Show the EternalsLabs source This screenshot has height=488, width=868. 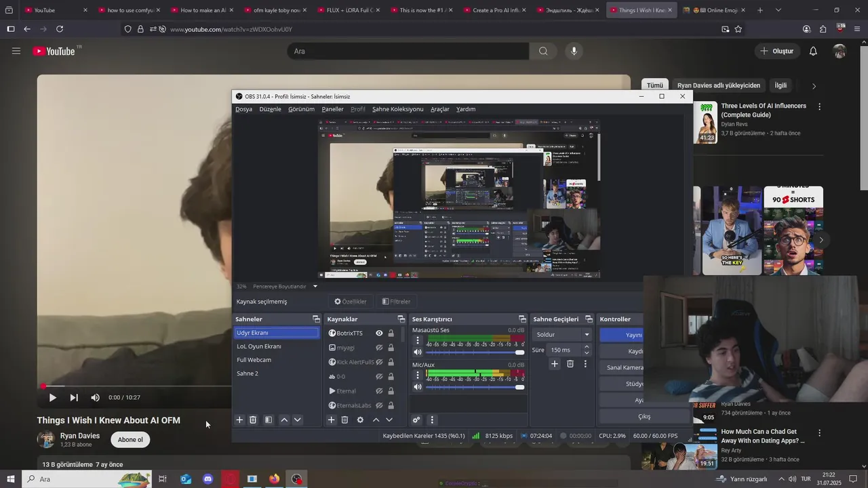coord(379,405)
